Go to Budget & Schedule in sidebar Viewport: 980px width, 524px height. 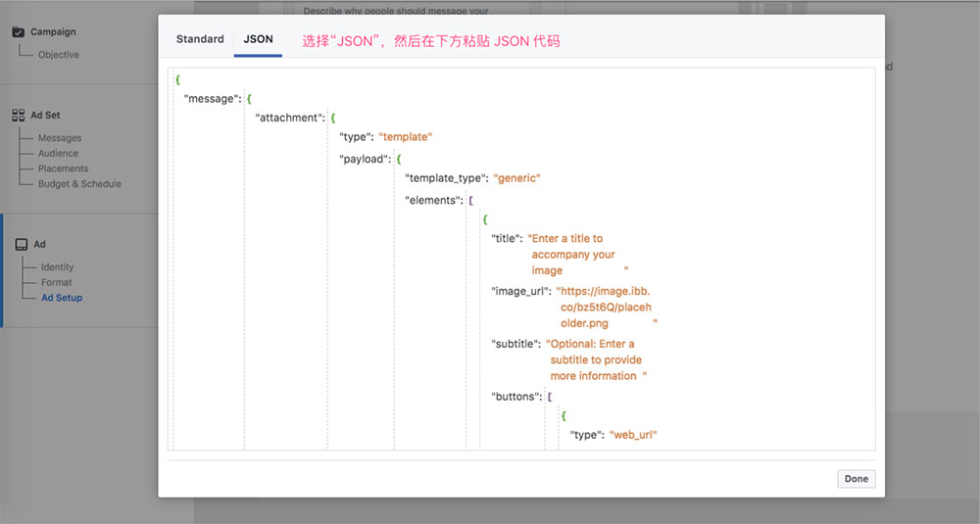pos(79,183)
